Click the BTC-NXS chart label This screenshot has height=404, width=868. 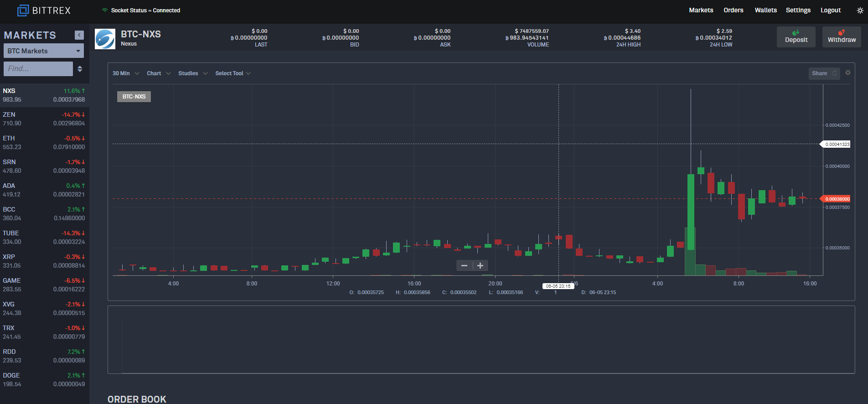pyautogui.click(x=134, y=97)
